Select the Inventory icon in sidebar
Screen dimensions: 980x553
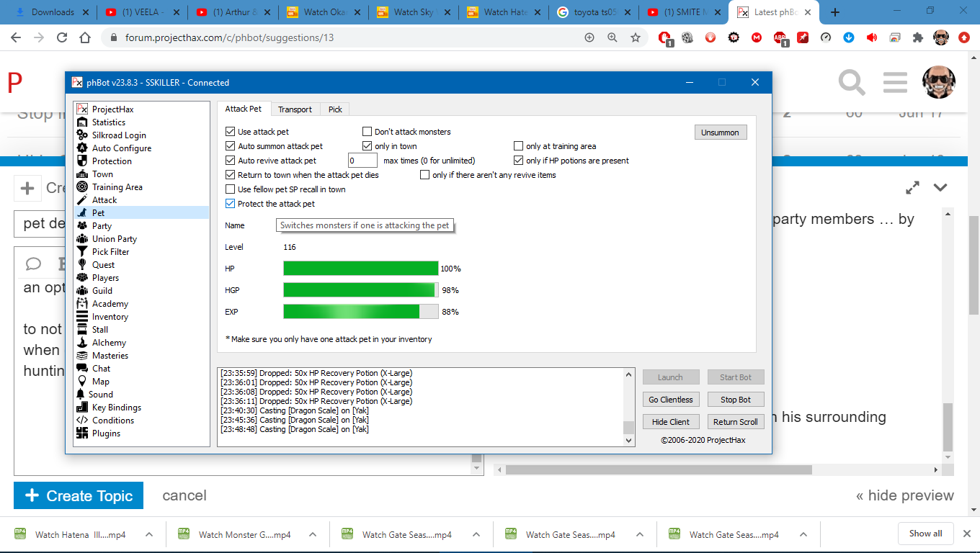pyautogui.click(x=82, y=317)
